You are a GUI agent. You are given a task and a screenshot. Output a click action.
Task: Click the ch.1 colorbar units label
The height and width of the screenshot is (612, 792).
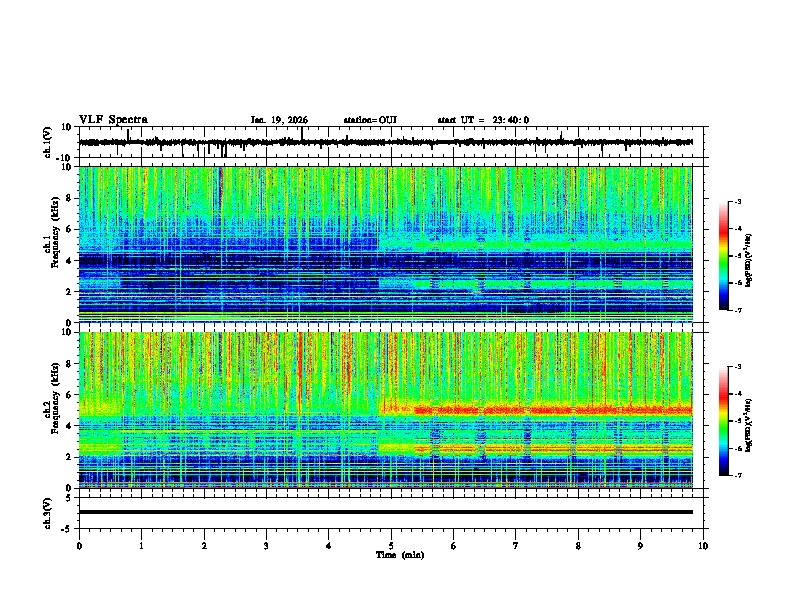tap(749, 260)
